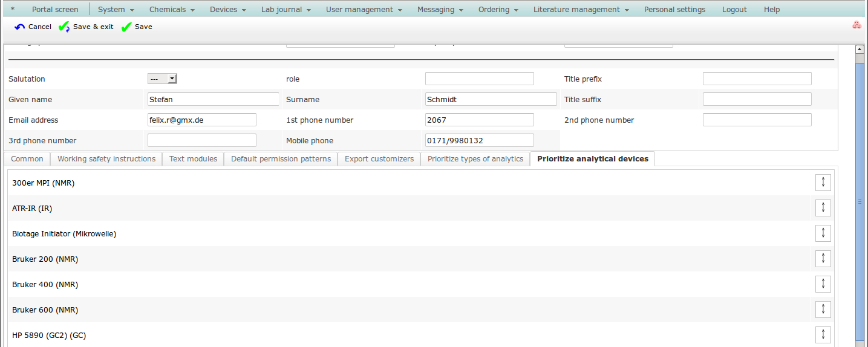Open the Lab journal dropdown menu
868x347 pixels.
pos(286,10)
